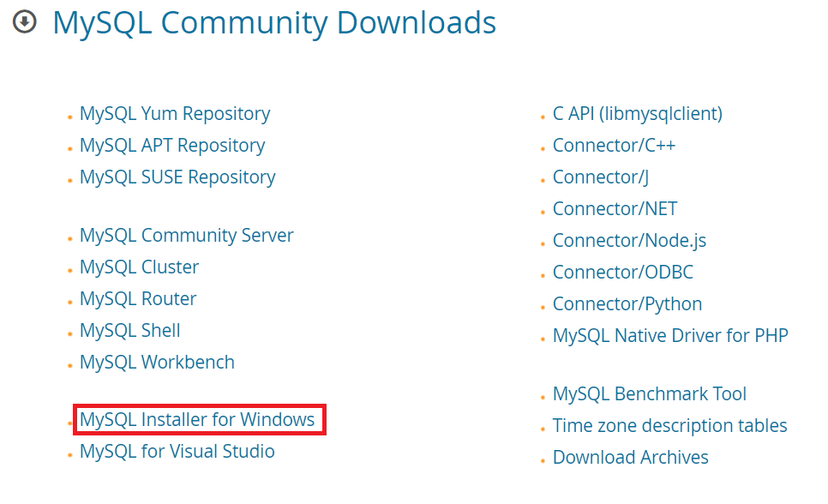Open the Connector/NET link
Screen dimensions: 828x504
point(615,209)
